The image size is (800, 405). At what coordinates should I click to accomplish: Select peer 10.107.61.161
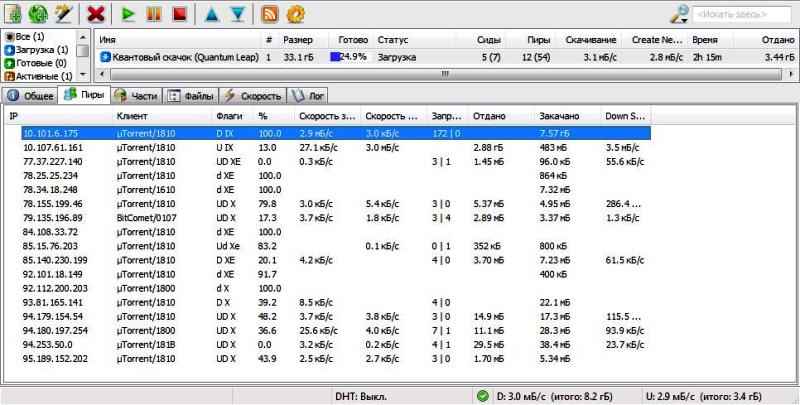[x=336, y=148]
